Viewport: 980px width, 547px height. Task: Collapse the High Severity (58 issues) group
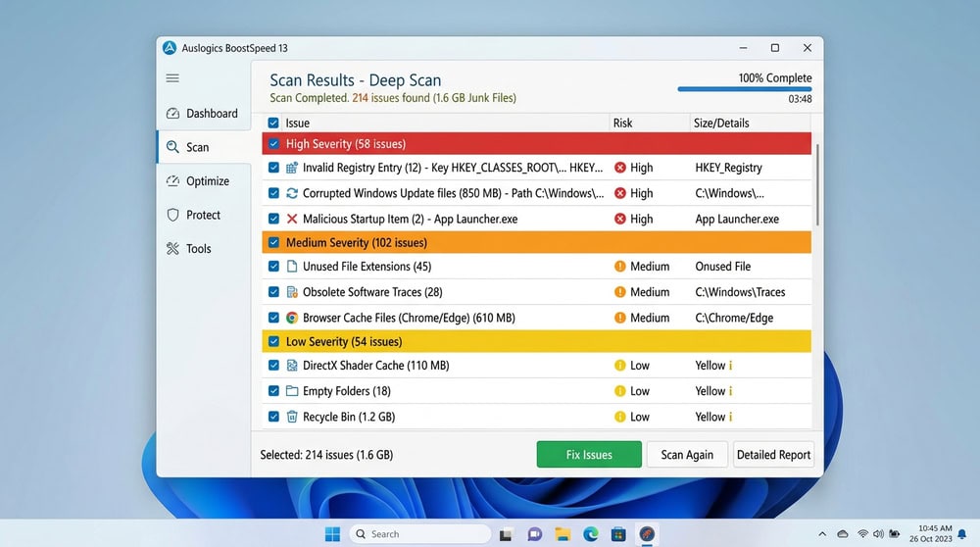coord(536,144)
